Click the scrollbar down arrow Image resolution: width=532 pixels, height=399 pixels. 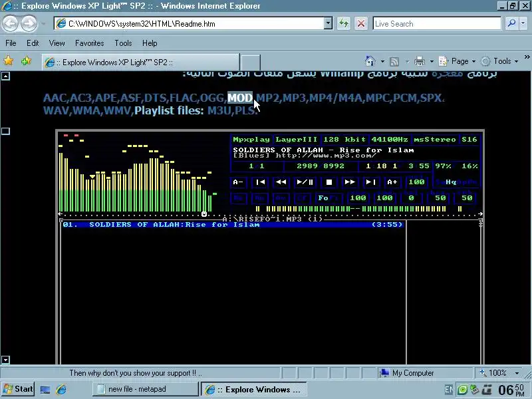5,360
